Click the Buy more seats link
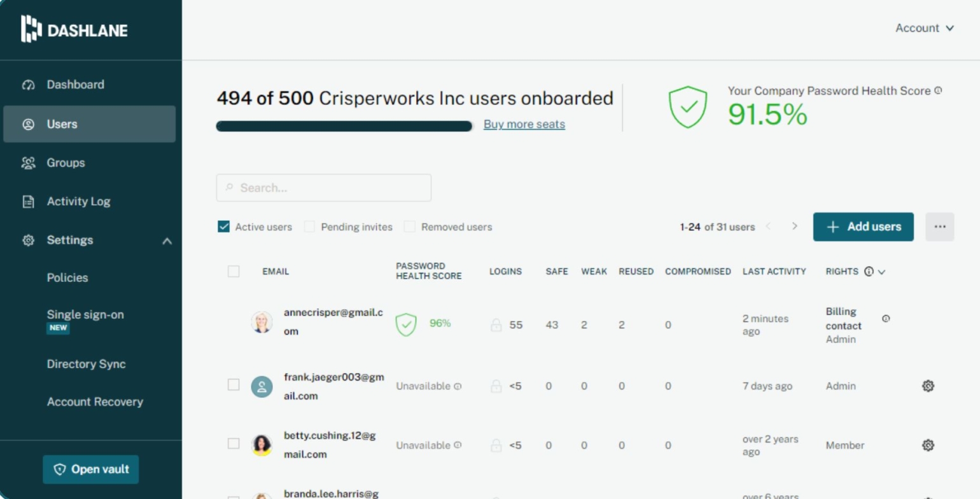This screenshot has height=499, width=980. 524,124
